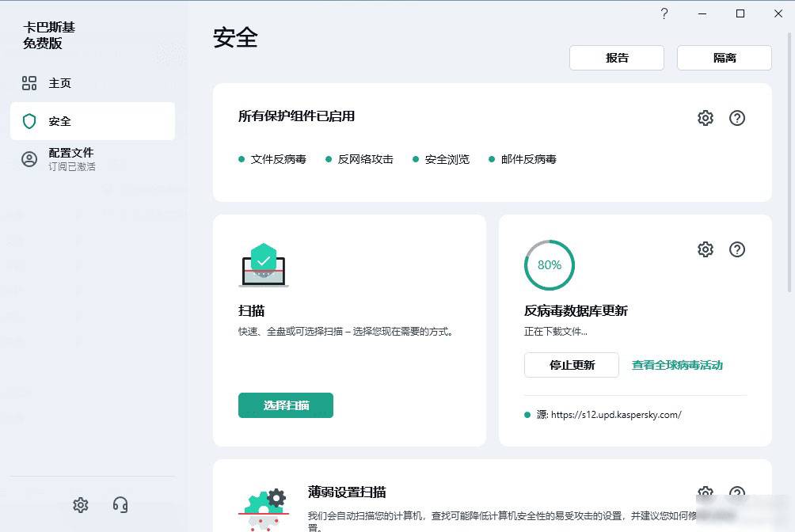
Task: Close the Kaspersky window
Action: click(778, 13)
